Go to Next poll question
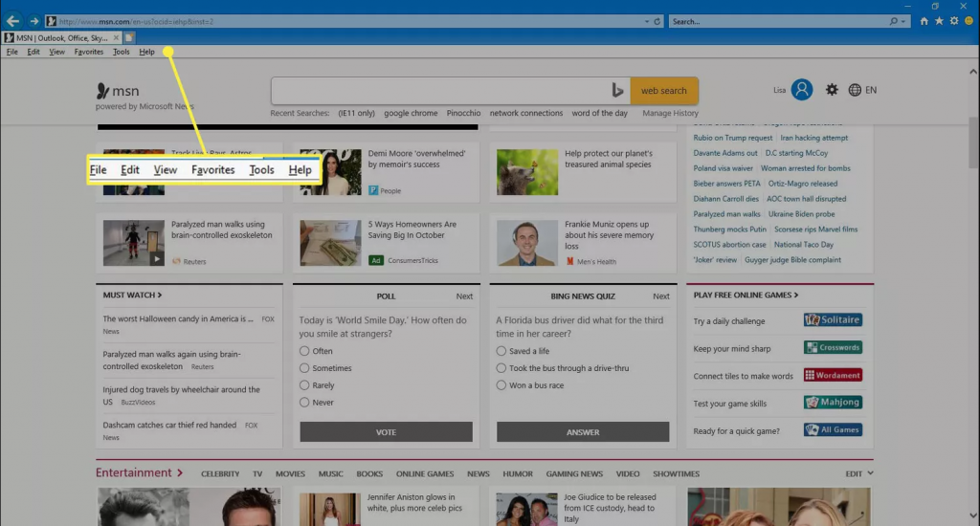Image resolution: width=980 pixels, height=526 pixels. click(464, 296)
